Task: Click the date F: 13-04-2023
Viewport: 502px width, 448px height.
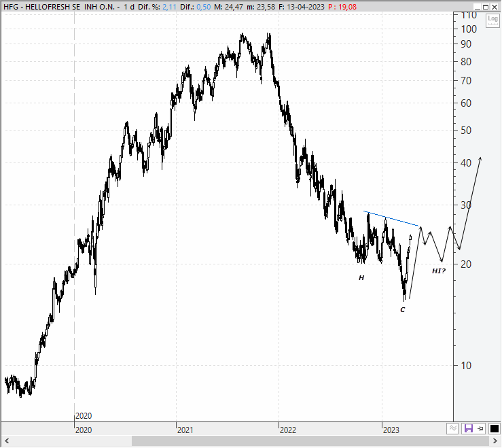Action: (x=301, y=7)
